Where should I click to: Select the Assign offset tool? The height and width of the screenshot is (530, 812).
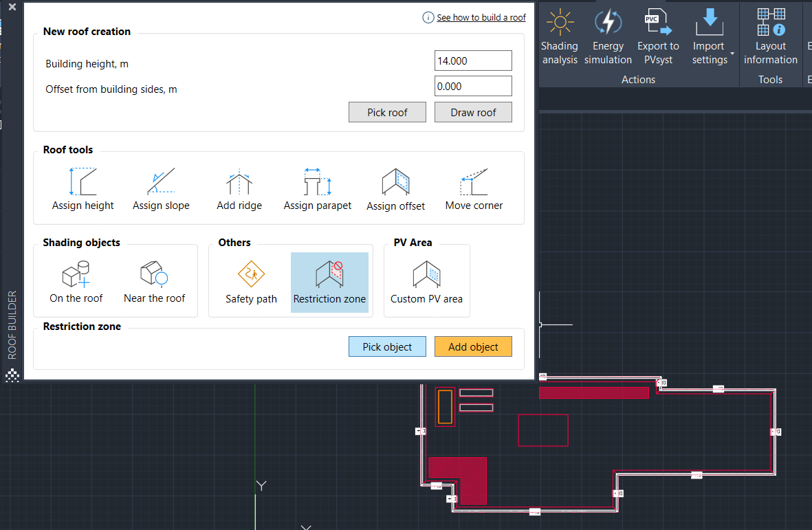click(x=395, y=189)
